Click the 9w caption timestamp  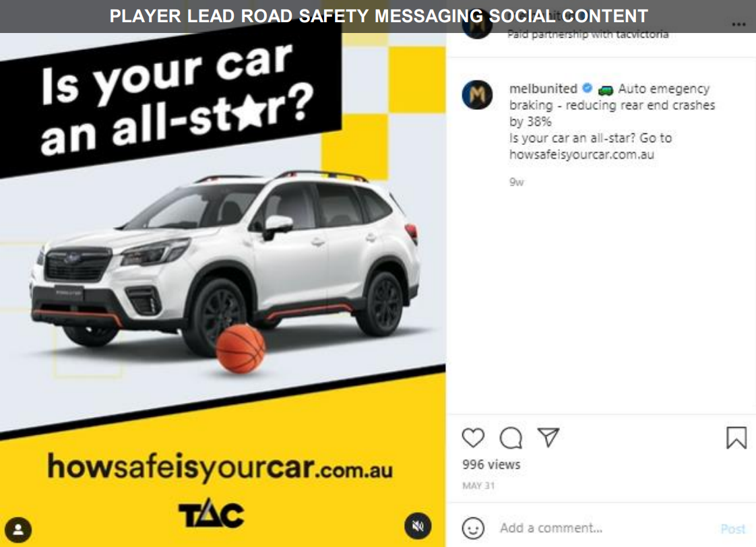coord(516,182)
